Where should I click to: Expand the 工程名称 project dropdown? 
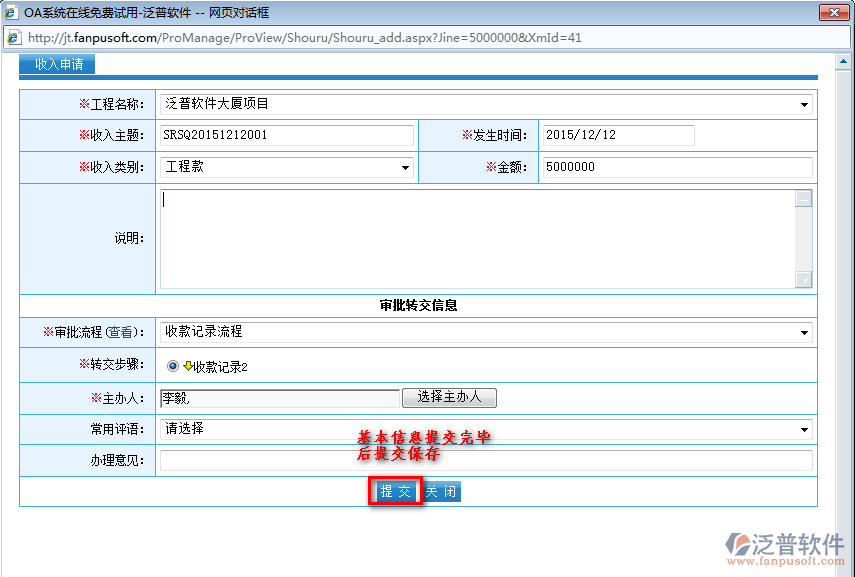pyautogui.click(x=805, y=104)
